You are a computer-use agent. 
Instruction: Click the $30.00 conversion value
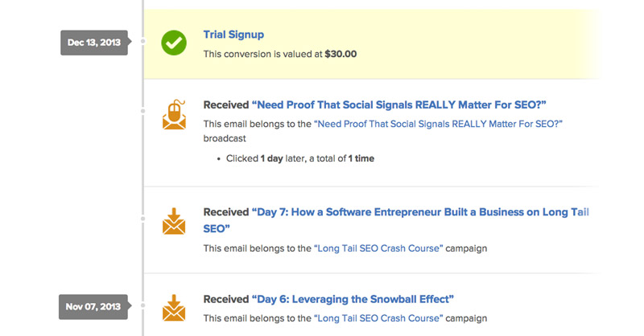pos(341,54)
